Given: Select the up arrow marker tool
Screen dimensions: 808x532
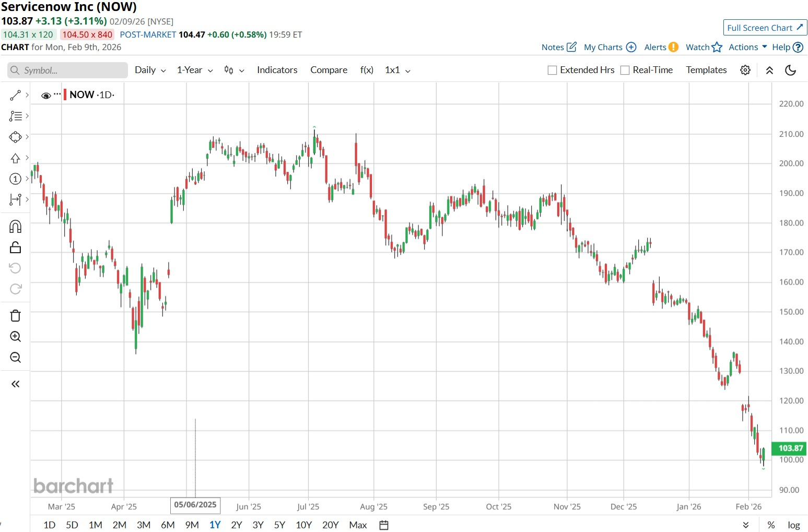Looking at the screenshot, I should coord(15,158).
